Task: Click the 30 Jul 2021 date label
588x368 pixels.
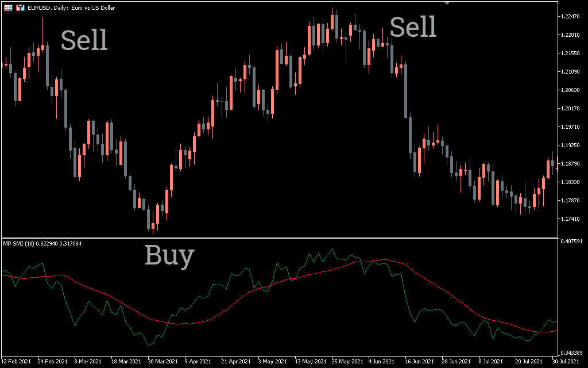Action: point(566,362)
